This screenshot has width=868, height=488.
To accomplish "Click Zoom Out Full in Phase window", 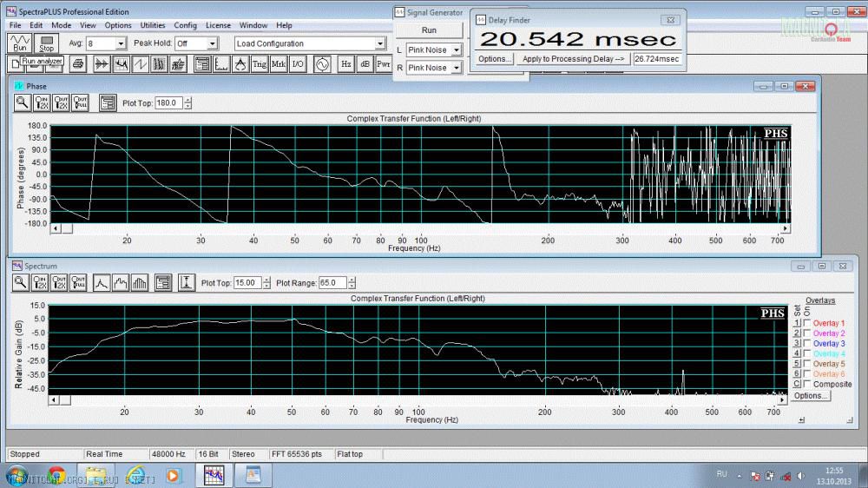I will [80, 102].
